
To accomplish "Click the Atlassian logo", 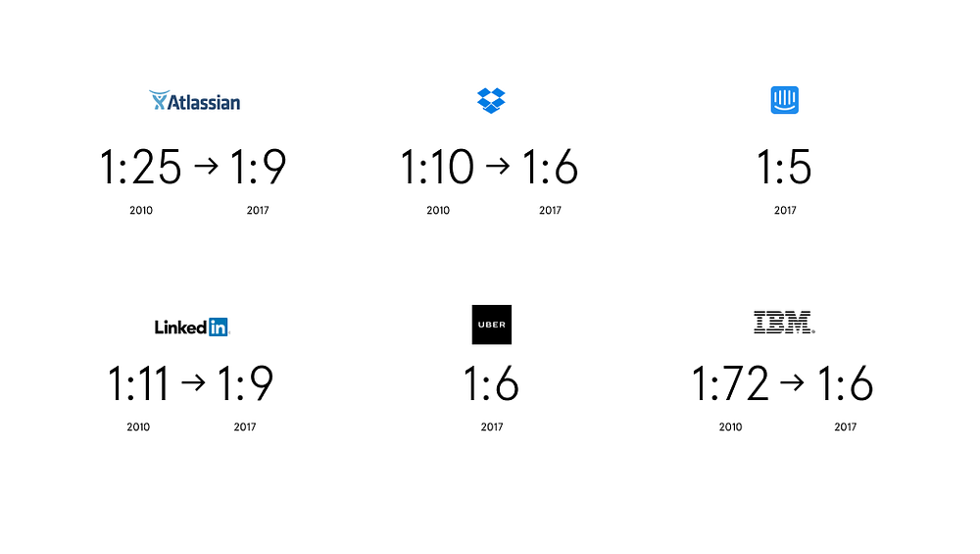I will pos(194,101).
